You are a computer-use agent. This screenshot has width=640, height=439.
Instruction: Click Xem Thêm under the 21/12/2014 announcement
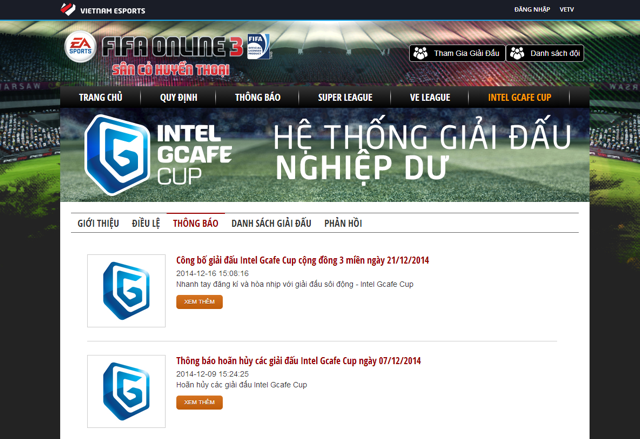click(199, 302)
